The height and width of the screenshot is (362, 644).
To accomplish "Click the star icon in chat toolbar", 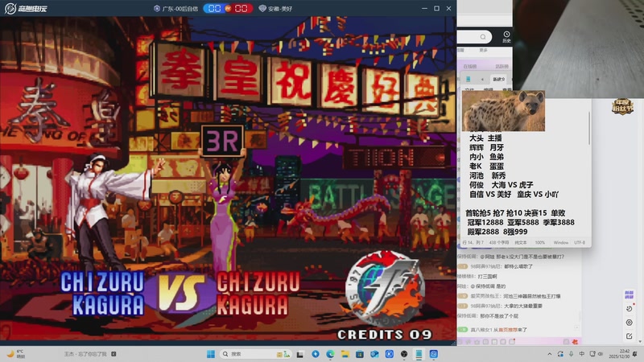I will point(477,341).
